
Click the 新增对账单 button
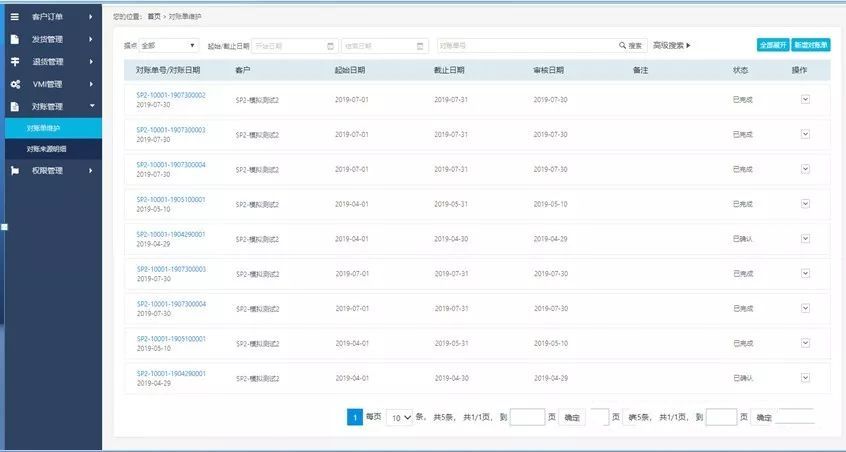point(810,45)
